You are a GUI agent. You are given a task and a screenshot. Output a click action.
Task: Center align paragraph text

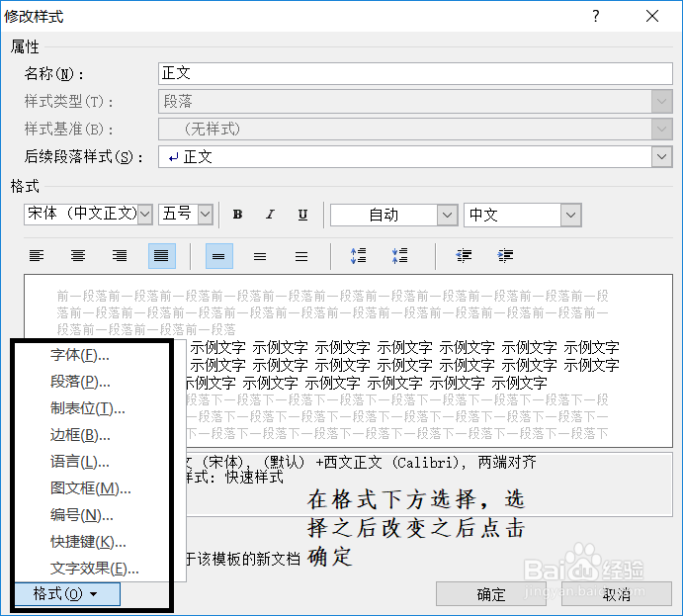pos(78,256)
